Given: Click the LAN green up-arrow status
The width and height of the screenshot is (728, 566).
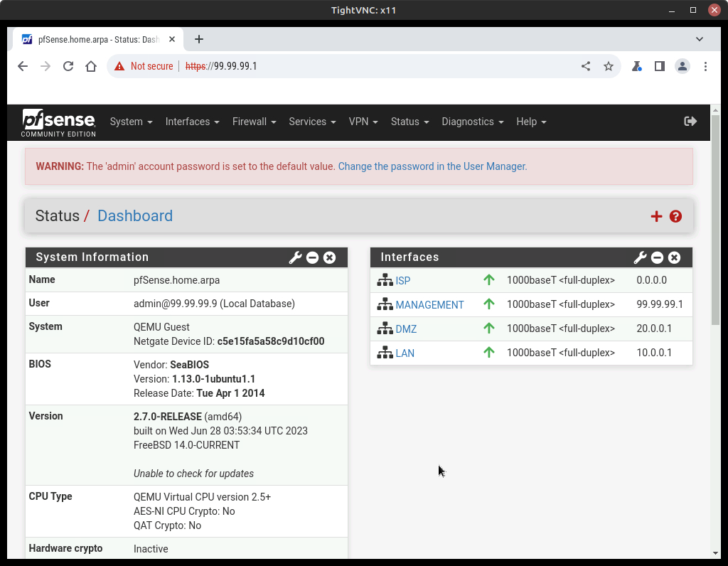Looking at the screenshot, I should [x=489, y=352].
